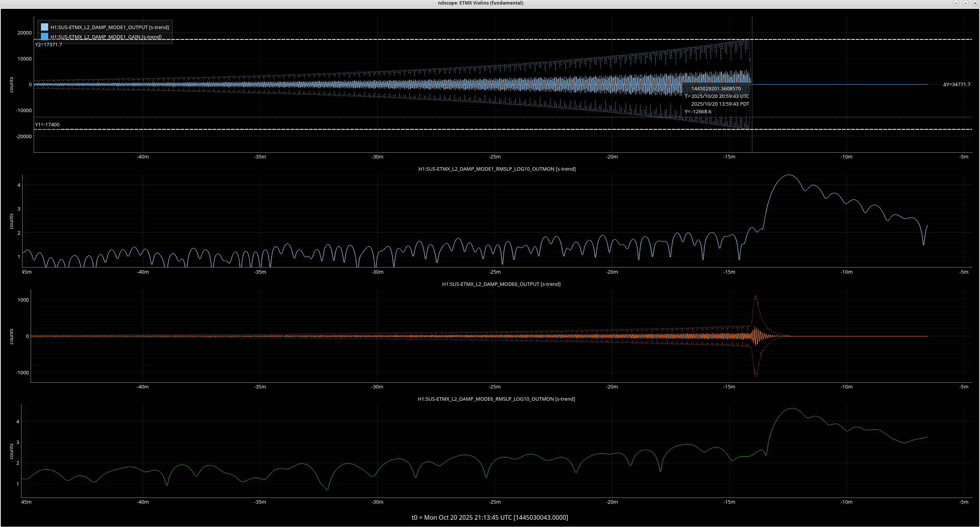Click the t0 time reference label
Image resolution: width=980 pixels, height=527 pixels.
pyautogui.click(x=490, y=518)
